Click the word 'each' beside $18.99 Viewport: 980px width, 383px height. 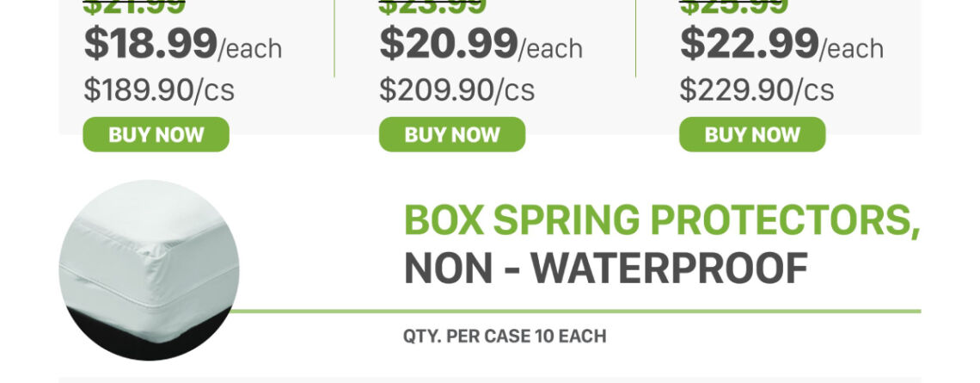pos(251,49)
